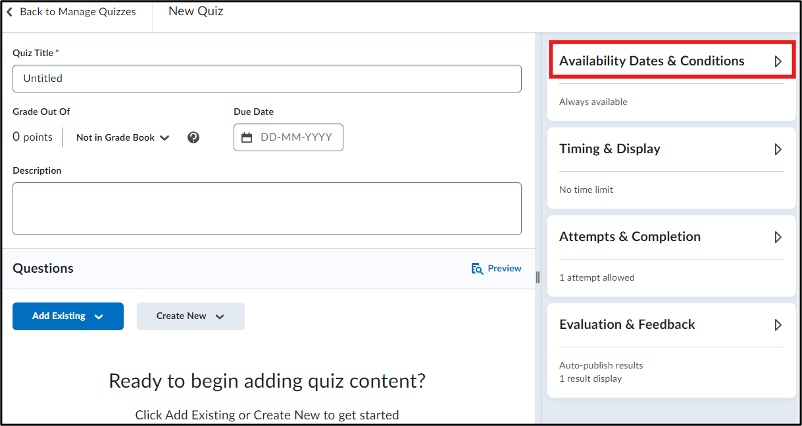Click the help question mark icon
The width and height of the screenshot is (802, 426).
(x=193, y=137)
